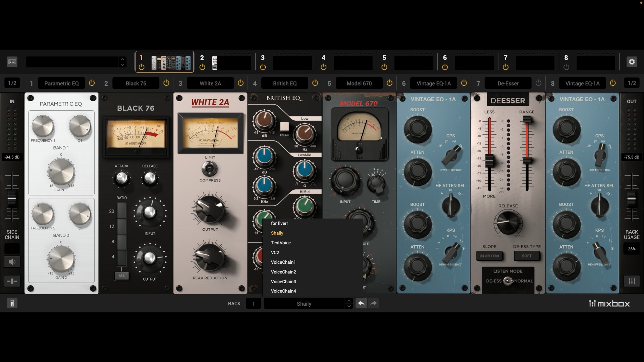Select rack 2 thumbnail
The width and height of the screenshot is (644, 362).
231,63
